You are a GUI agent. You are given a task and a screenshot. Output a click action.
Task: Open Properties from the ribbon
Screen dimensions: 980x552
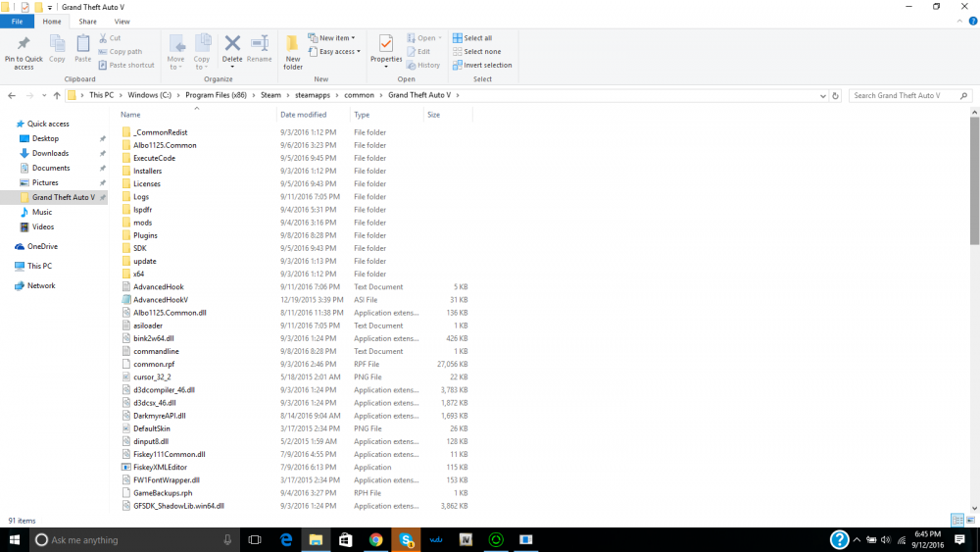(x=385, y=49)
